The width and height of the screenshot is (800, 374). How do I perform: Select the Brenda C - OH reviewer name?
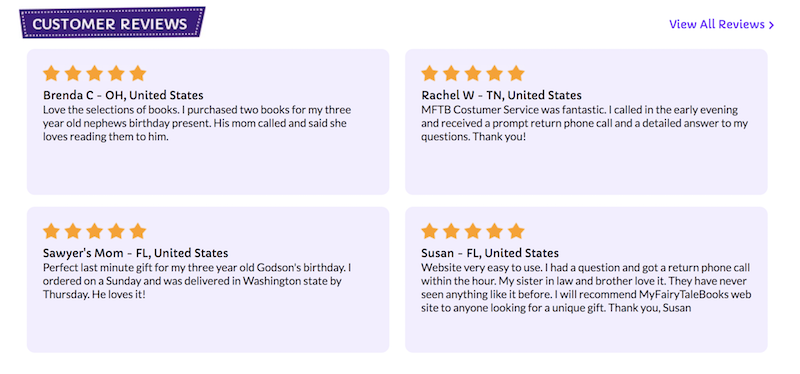[x=123, y=95]
